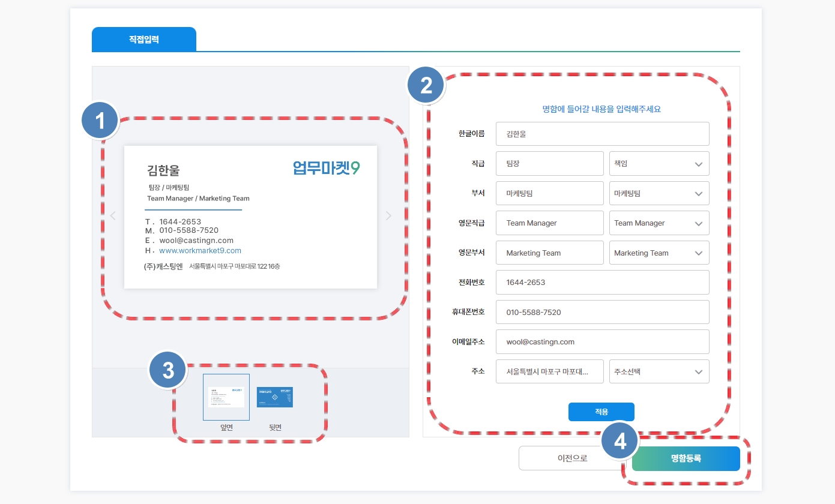The image size is (835, 504).
Task: Click the 전화번호 field showing 1644-2653
Action: (602, 282)
